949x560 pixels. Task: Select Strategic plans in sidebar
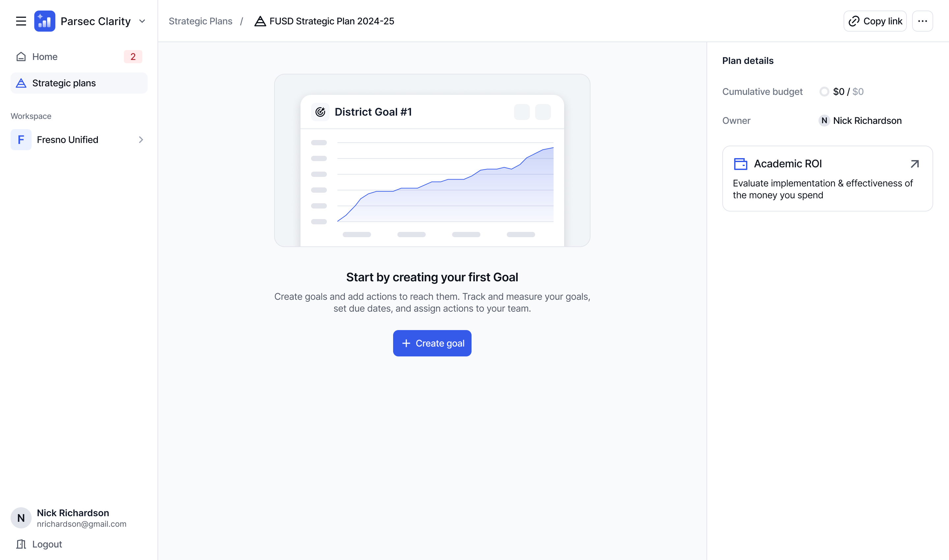(x=64, y=83)
